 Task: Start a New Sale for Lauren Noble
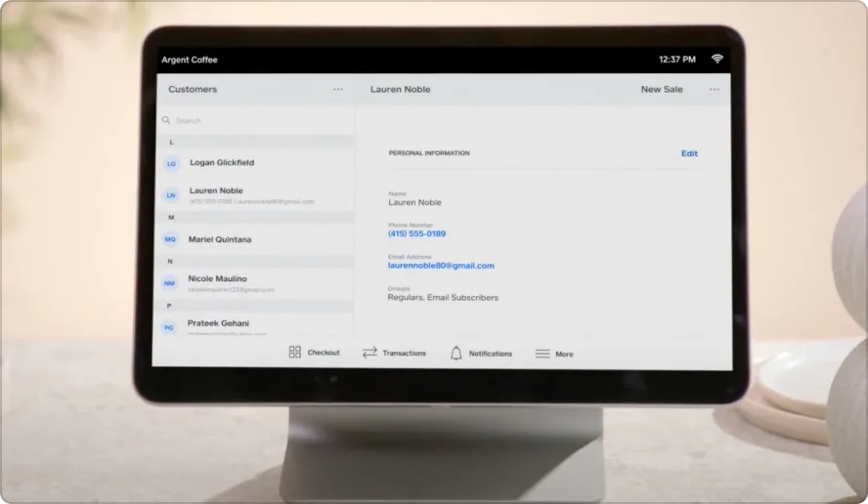pyautogui.click(x=662, y=89)
